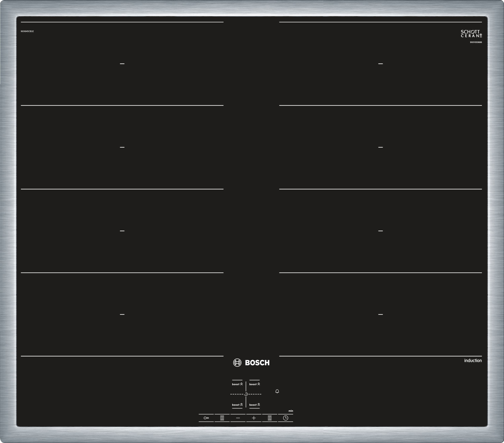Tap the childproof lock key icon
Screen dimensions: 504x443
pos(206,418)
